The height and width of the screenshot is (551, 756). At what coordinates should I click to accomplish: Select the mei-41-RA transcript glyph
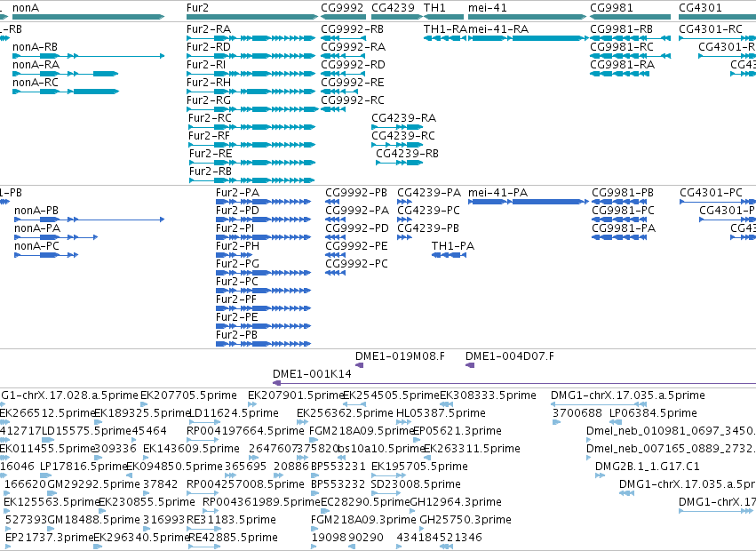click(x=527, y=38)
